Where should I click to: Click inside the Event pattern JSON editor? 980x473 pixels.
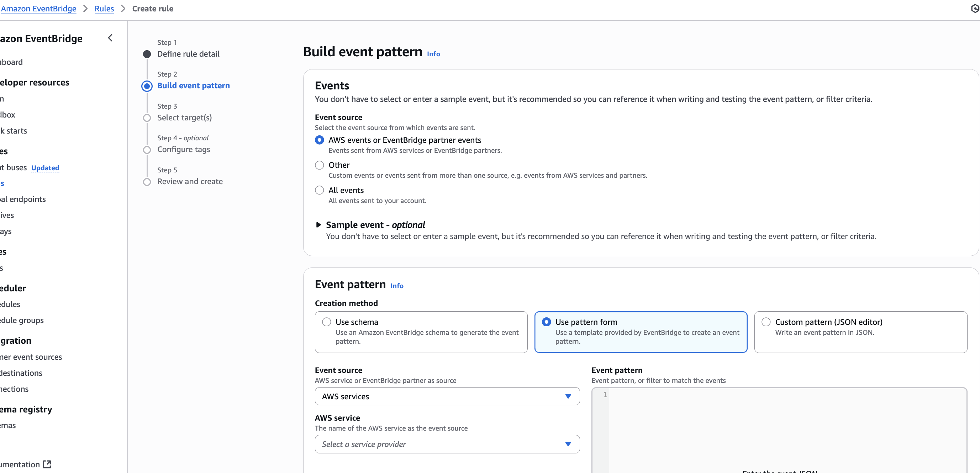787,430
